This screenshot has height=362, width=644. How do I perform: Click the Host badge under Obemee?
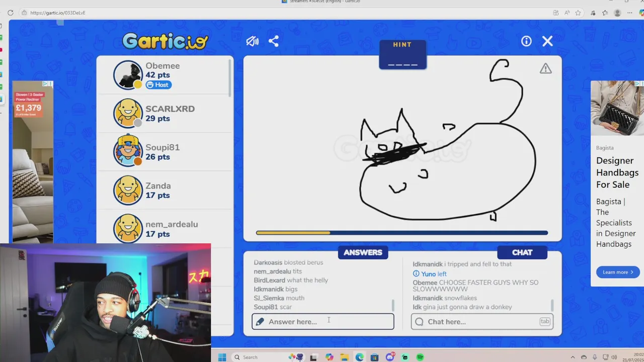click(x=158, y=85)
